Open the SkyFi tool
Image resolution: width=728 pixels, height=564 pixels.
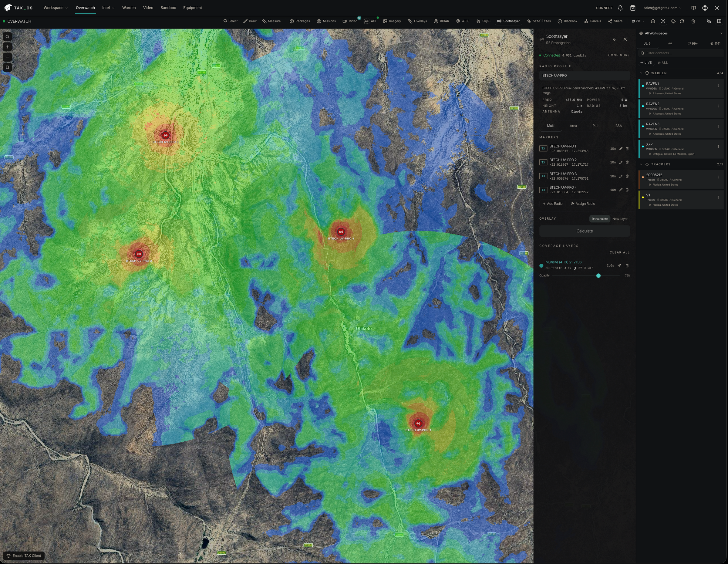(x=483, y=21)
